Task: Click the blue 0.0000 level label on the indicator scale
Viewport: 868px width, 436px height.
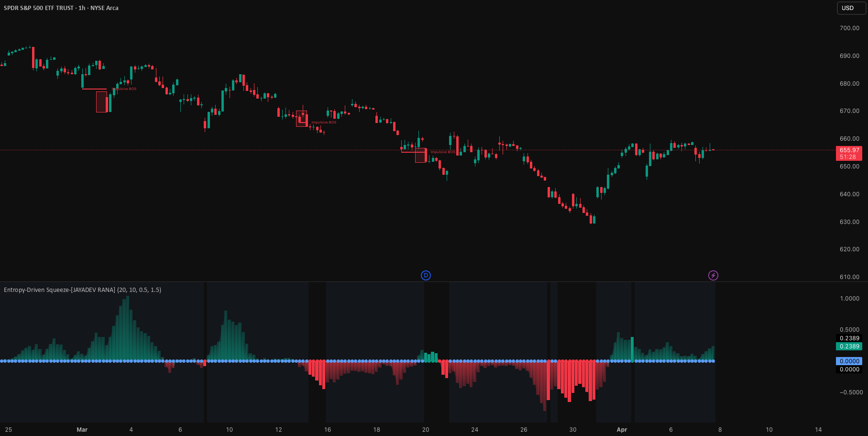Action: coord(848,361)
